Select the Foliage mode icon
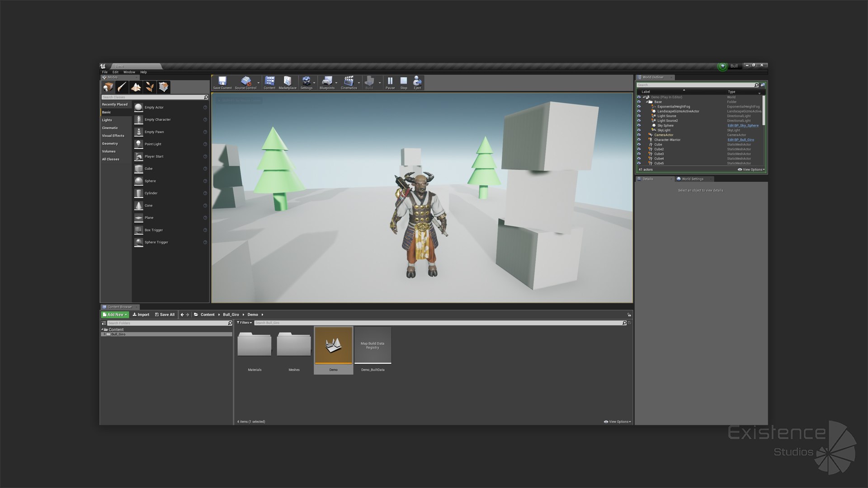The height and width of the screenshot is (488, 868). click(x=150, y=87)
